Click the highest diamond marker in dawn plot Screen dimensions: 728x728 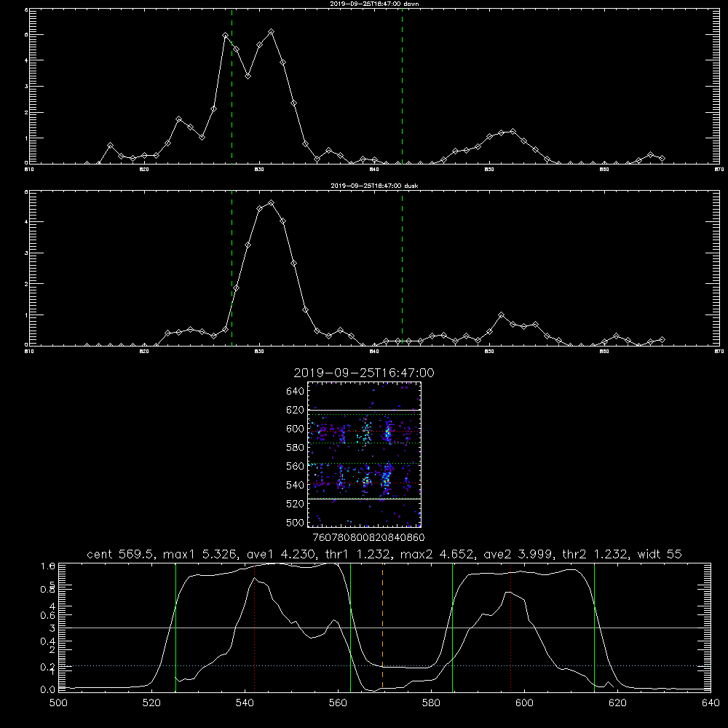271,31
